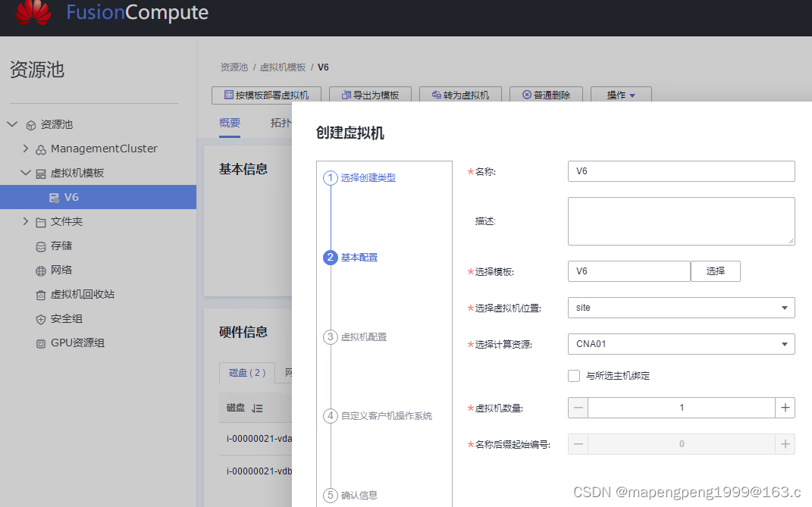This screenshot has height=507, width=812.
Task: Click the ManagementCluster cluster icon
Action: point(41,149)
